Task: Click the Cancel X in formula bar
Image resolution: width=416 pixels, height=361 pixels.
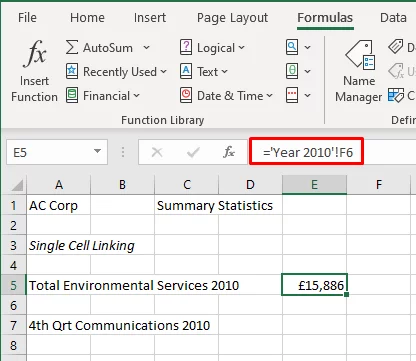Action: click(x=157, y=152)
